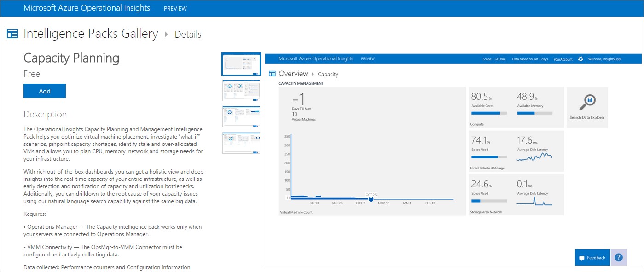Click the Intelligence Packs Gallery list icon
This screenshot has width=644, height=272.
(x=12, y=34)
